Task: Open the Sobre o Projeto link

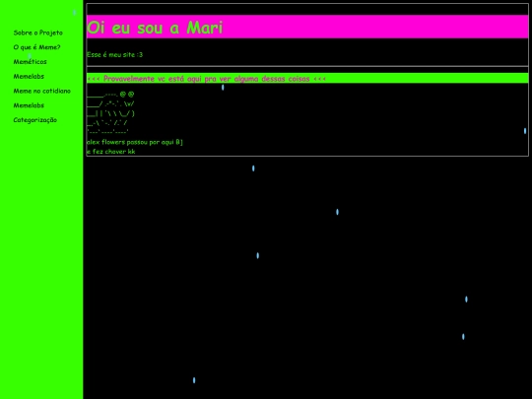Action: click(x=38, y=33)
